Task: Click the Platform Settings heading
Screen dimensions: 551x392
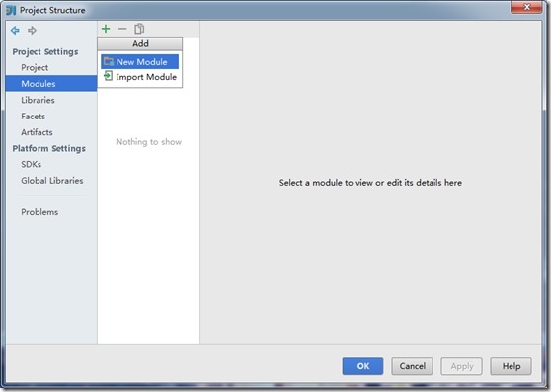Action: [49, 148]
